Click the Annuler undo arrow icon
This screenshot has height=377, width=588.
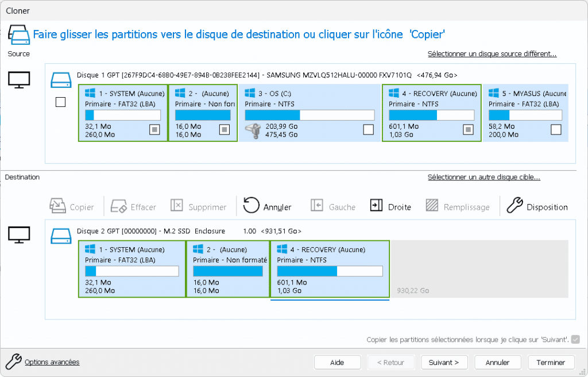coord(252,206)
